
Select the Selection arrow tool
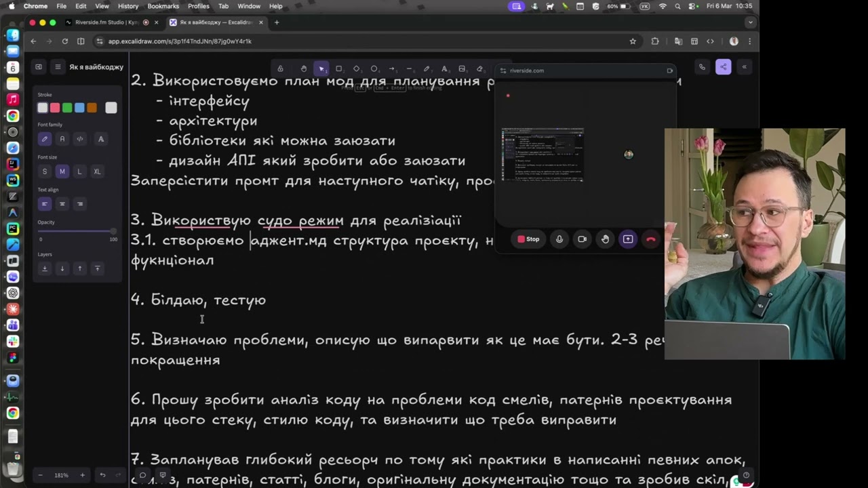coord(321,68)
